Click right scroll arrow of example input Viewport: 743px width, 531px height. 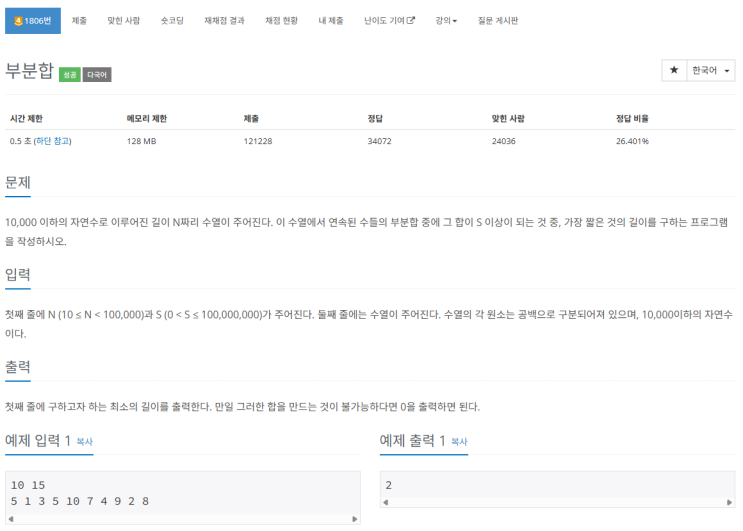click(354, 519)
